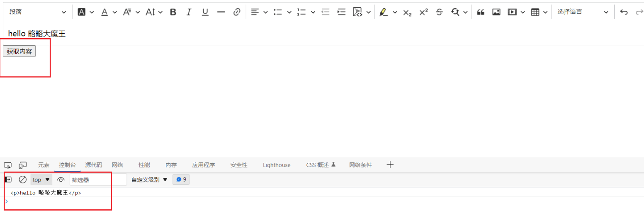Create a live expression with eye icon
This screenshot has width=644, height=221.
point(61,179)
